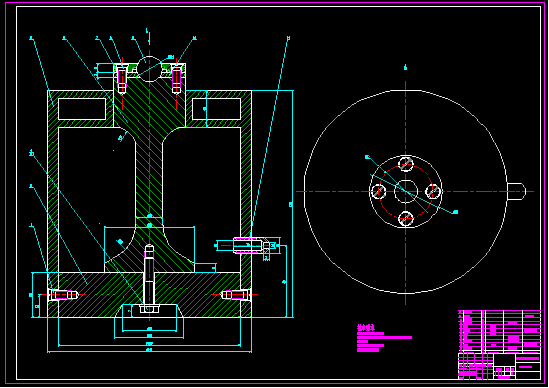Pick the left bolt hole on flange
The width and height of the screenshot is (549, 388).
pos(378,192)
